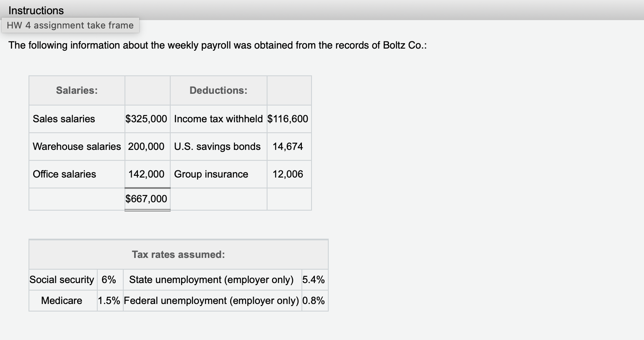Select the U.S. savings bonds entry

pyautogui.click(x=218, y=146)
